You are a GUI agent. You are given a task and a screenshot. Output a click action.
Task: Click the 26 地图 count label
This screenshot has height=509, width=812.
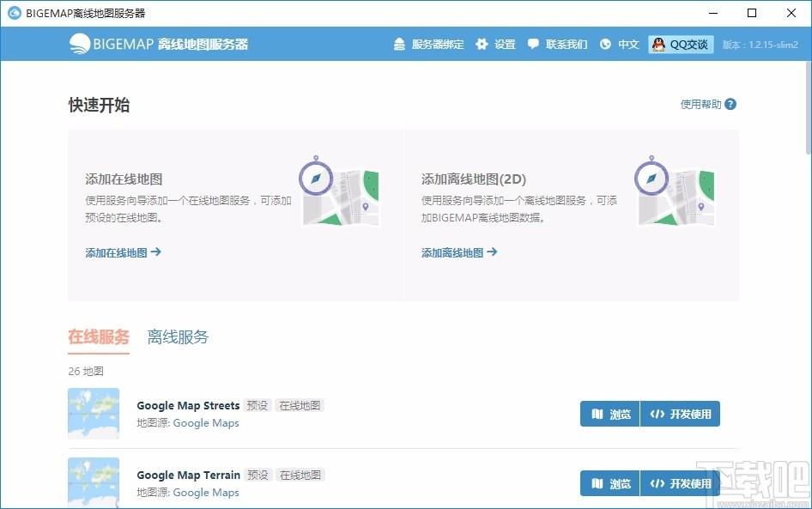point(86,372)
